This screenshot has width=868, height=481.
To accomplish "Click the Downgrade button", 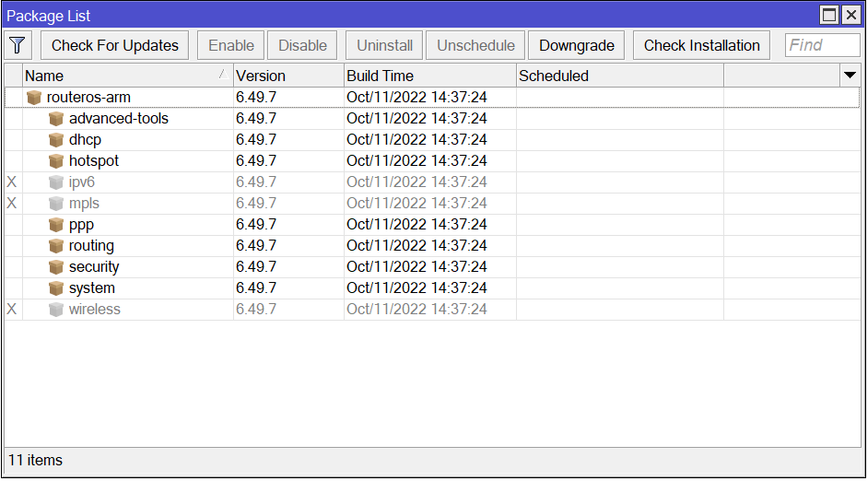I will coord(577,45).
